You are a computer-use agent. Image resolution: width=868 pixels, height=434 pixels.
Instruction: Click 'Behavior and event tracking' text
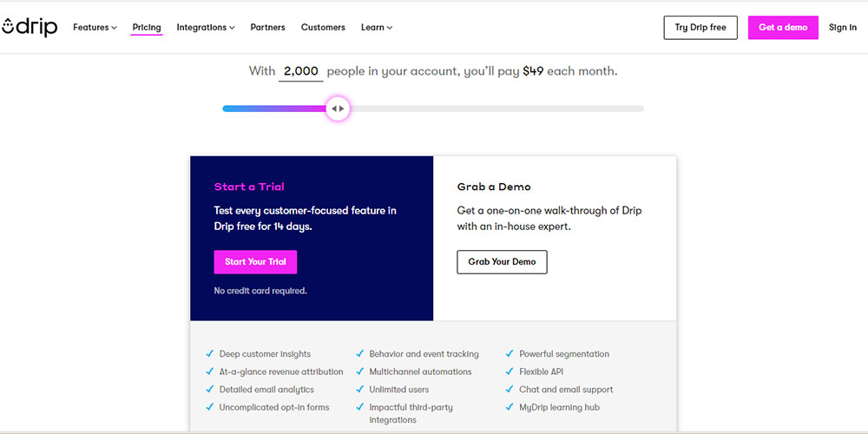[424, 354]
